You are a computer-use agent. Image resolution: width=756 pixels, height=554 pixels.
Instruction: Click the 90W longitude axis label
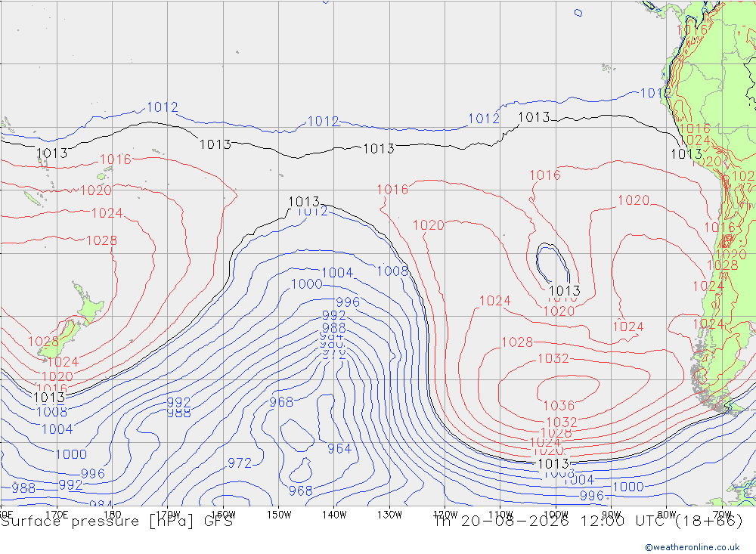click(x=612, y=515)
